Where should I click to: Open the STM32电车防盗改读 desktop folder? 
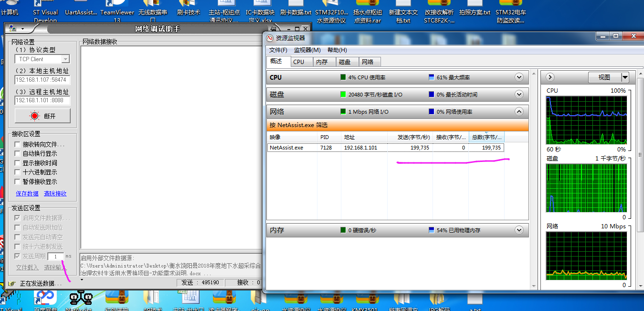pyautogui.click(x=510, y=11)
